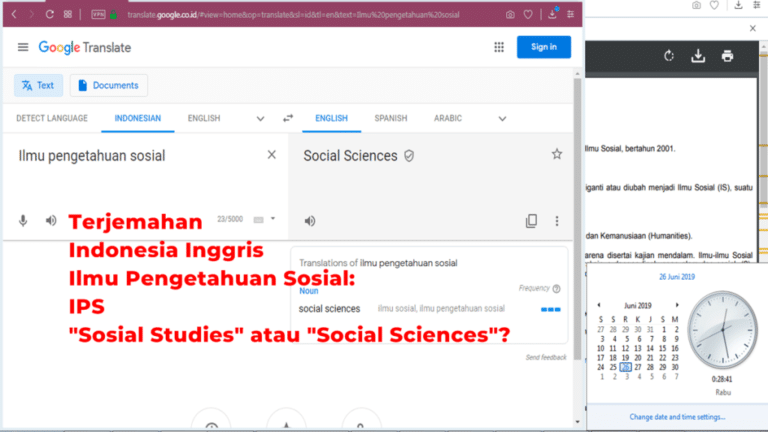The image size is (768, 432).
Task: Open the Google Translate hamburger menu
Action: tap(23, 47)
